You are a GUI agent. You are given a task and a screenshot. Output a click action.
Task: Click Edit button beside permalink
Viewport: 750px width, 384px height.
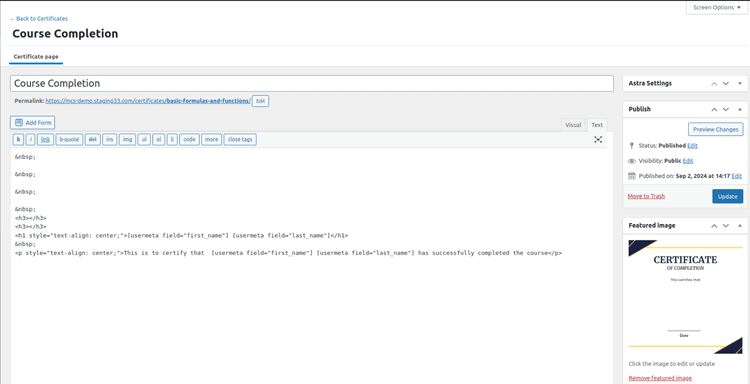coord(260,101)
